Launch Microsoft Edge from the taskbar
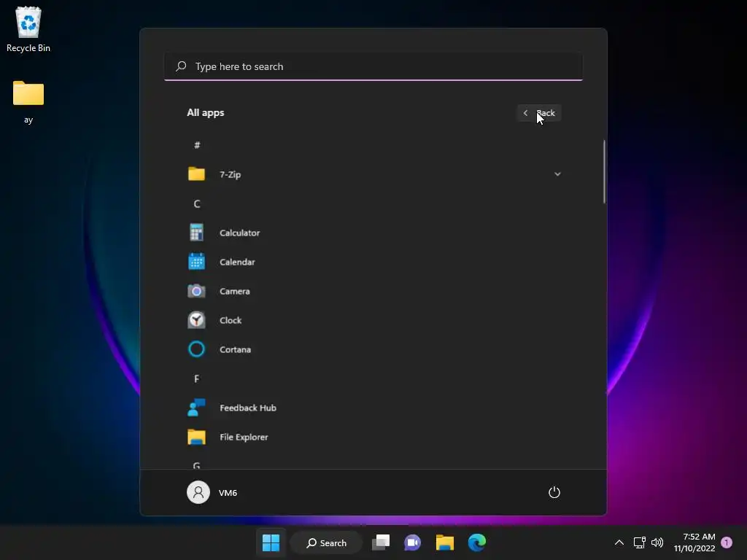 coord(477,542)
